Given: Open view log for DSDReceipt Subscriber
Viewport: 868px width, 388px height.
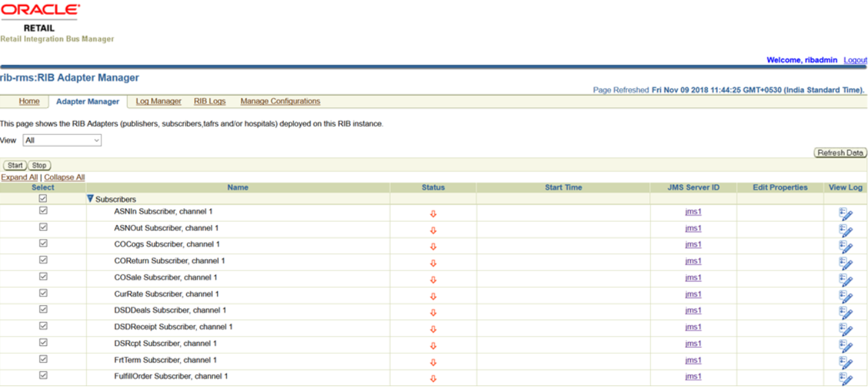Looking at the screenshot, I should [846, 329].
